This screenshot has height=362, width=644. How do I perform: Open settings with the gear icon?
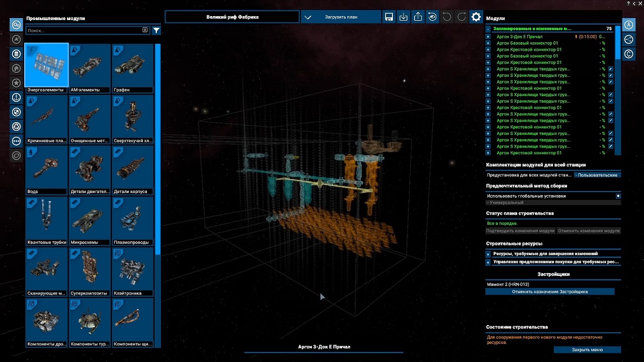476,17
